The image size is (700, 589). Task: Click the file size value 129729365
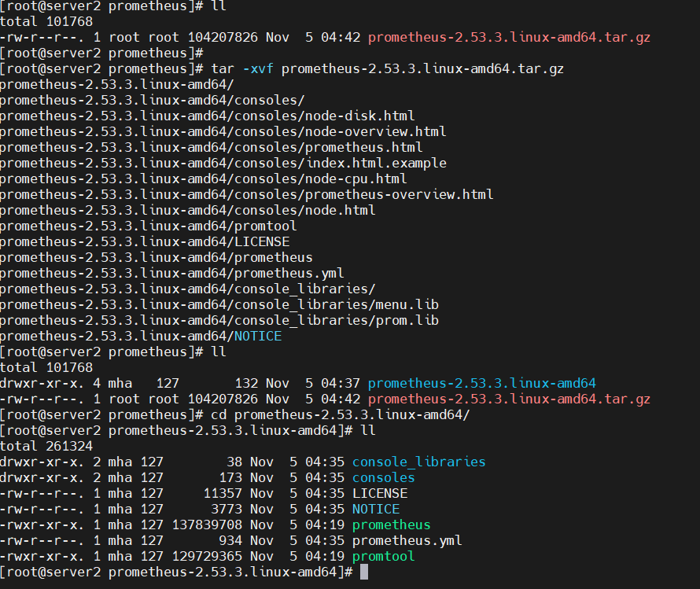pyautogui.click(x=207, y=557)
